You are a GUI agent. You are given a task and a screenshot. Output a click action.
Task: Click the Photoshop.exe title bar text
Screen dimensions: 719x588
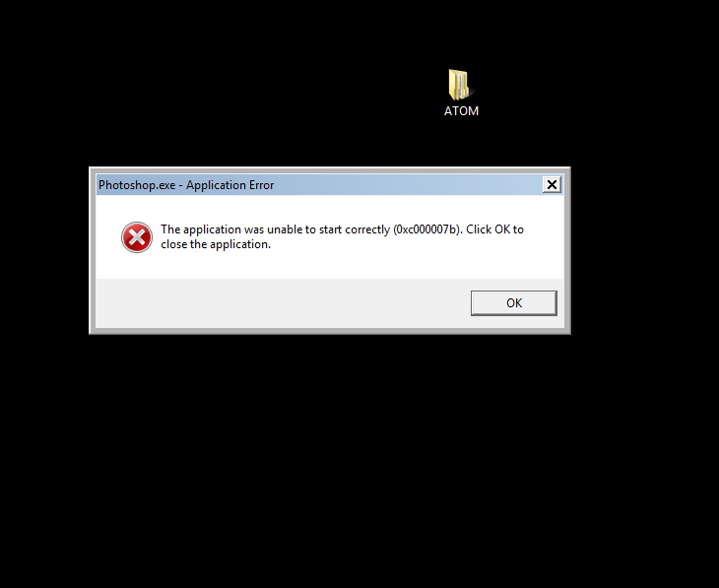coord(137,185)
